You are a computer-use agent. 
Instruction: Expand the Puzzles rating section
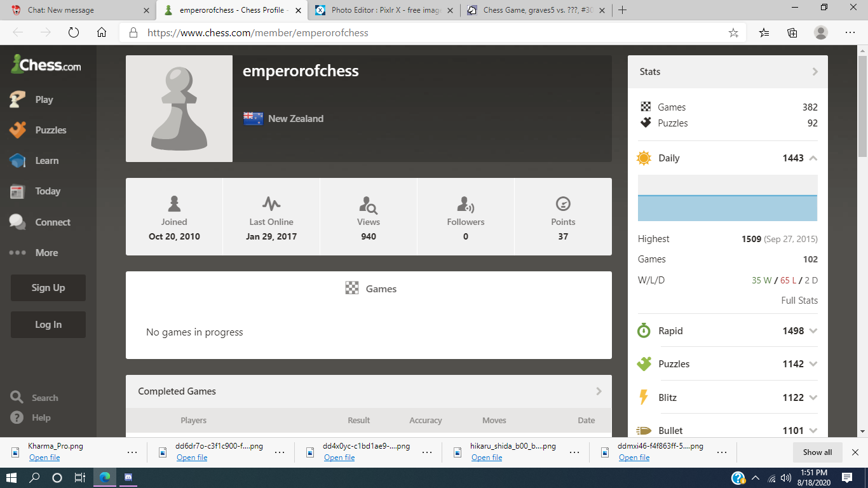(x=813, y=364)
